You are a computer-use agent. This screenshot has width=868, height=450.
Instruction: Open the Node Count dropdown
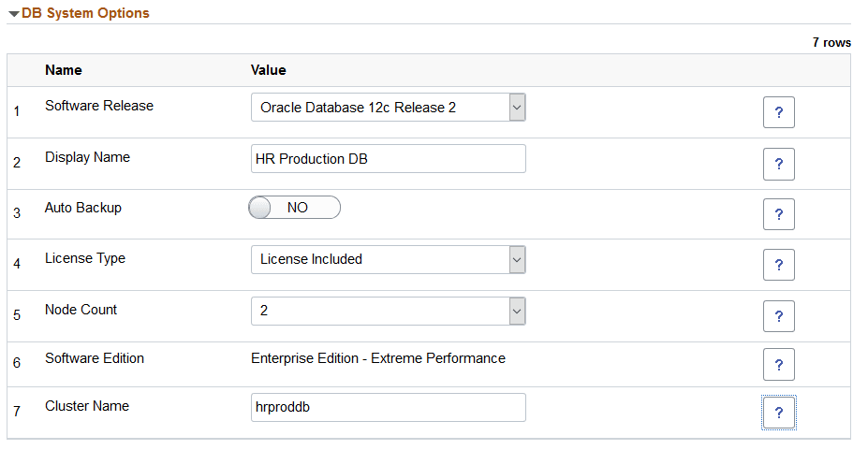click(x=388, y=310)
